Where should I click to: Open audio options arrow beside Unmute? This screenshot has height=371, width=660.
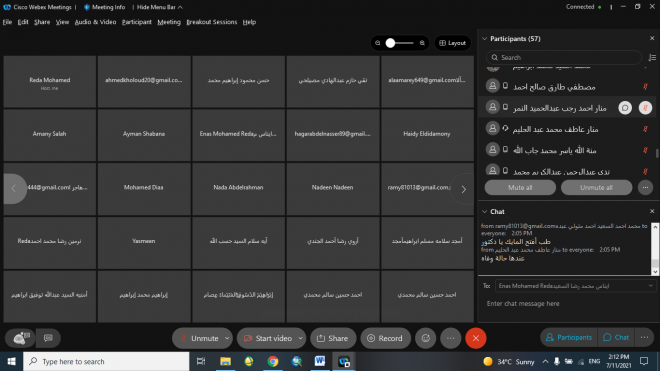[227, 338]
